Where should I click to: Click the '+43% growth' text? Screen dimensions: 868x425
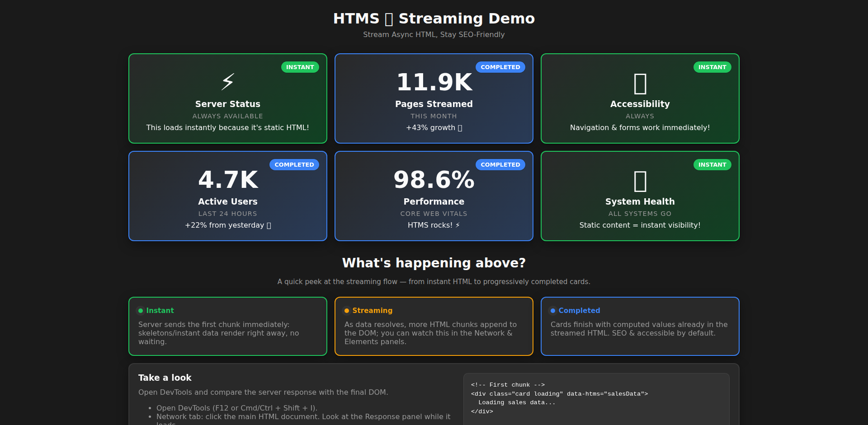click(434, 128)
